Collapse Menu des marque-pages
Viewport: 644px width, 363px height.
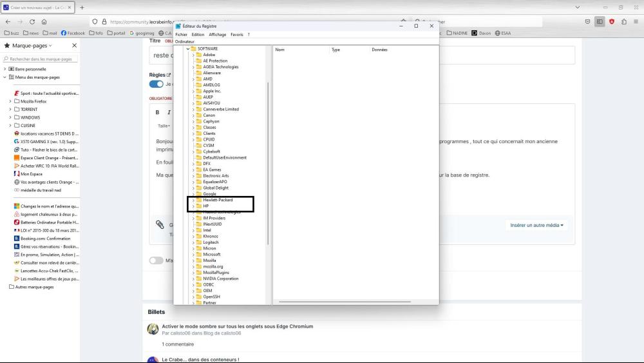coord(5,77)
